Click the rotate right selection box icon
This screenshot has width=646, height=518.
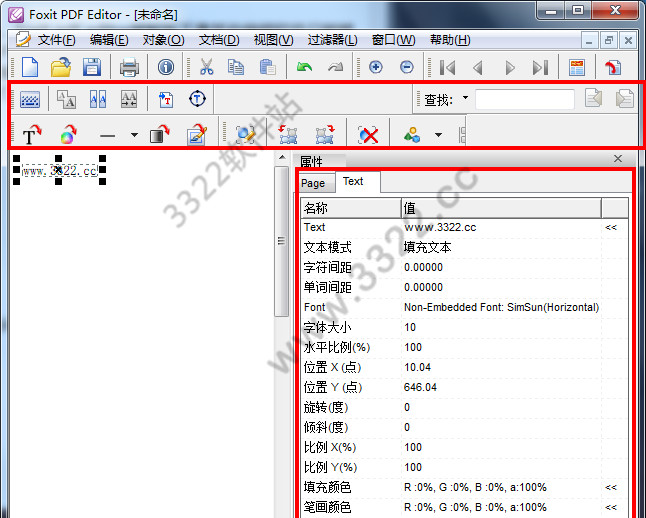click(325, 134)
